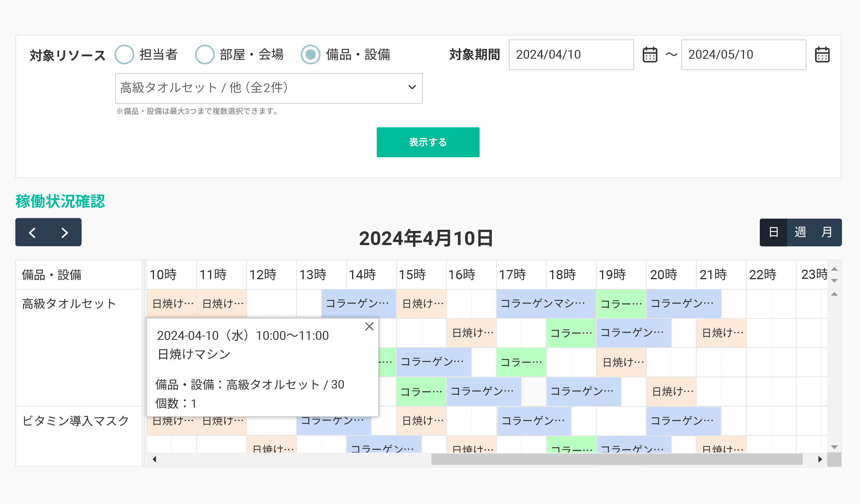
Task: Switch to the 週 week view
Action: (800, 232)
